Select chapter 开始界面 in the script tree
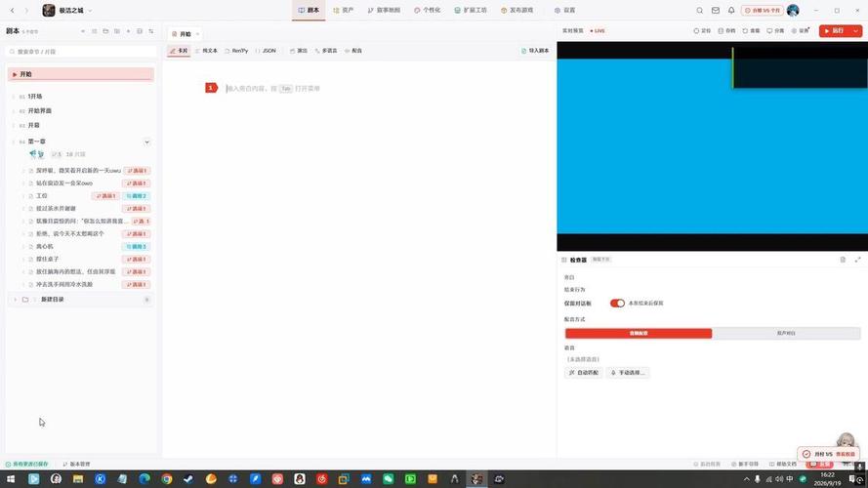Viewport: 868px width, 488px height. coord(40,110)
